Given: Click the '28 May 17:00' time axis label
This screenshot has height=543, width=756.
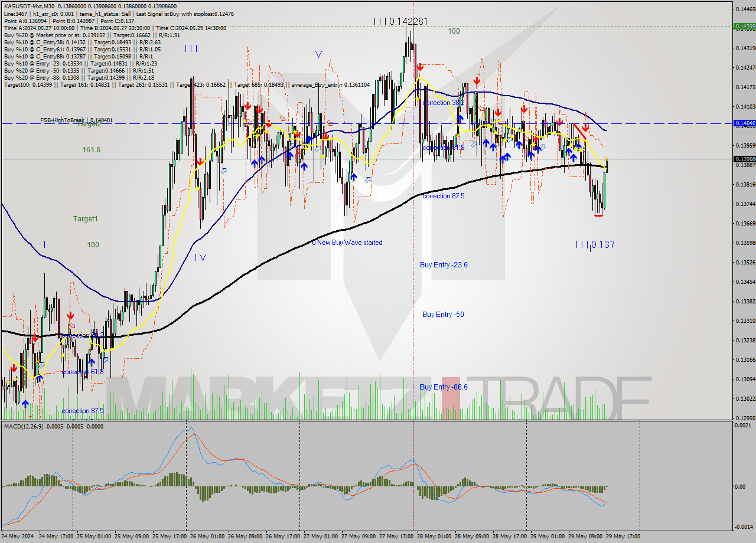Looking at the screenshot, I should click(x=509, y=537).
